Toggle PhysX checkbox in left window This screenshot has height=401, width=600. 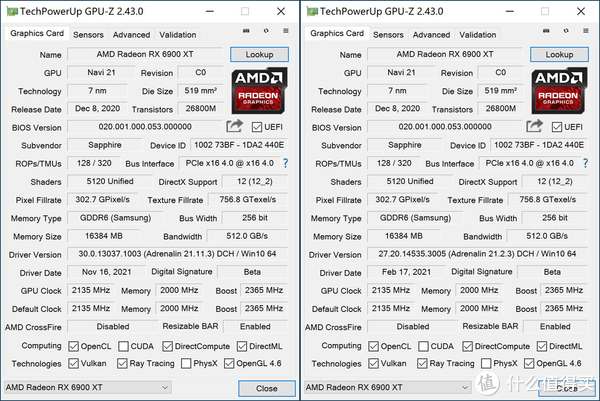tap(186, 363)
